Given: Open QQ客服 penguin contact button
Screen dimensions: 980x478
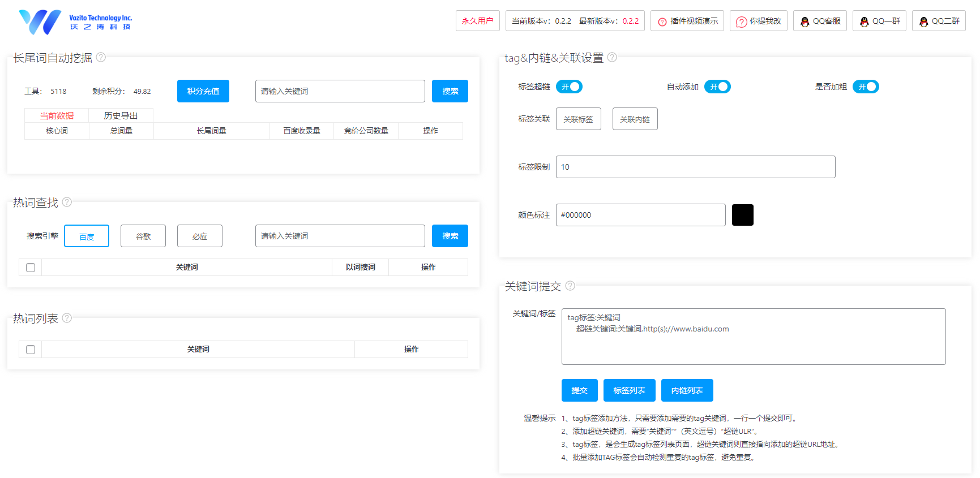Looking at the screenshot, I should tap(820, 21).
